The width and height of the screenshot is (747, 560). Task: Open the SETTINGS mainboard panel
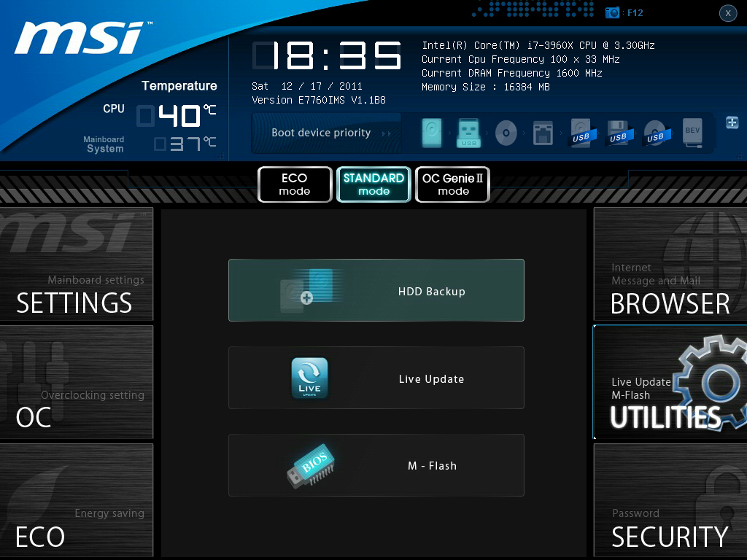coord(76,264)
